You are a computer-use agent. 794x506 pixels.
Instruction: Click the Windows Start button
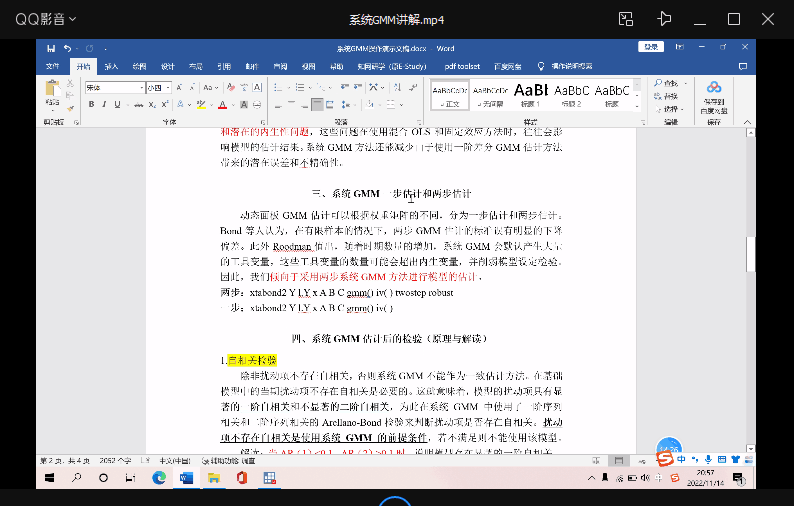50,478
